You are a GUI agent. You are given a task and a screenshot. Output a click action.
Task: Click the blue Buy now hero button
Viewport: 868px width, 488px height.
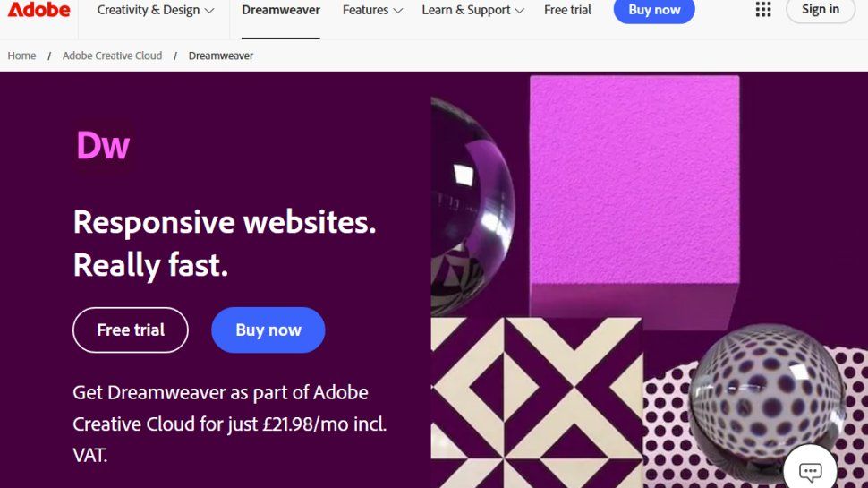pyautogui.click(x=268, y=330)
